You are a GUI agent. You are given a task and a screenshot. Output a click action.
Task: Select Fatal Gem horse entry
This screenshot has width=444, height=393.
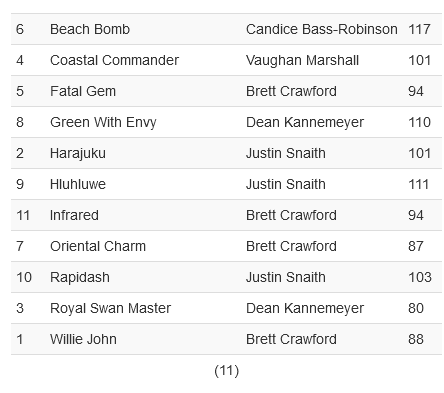click(83, 91)
